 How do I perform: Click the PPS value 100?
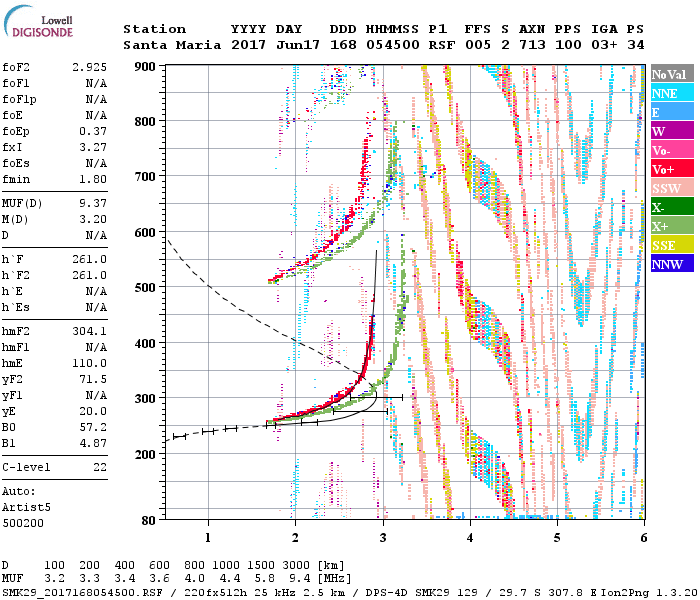coord(568,45)
